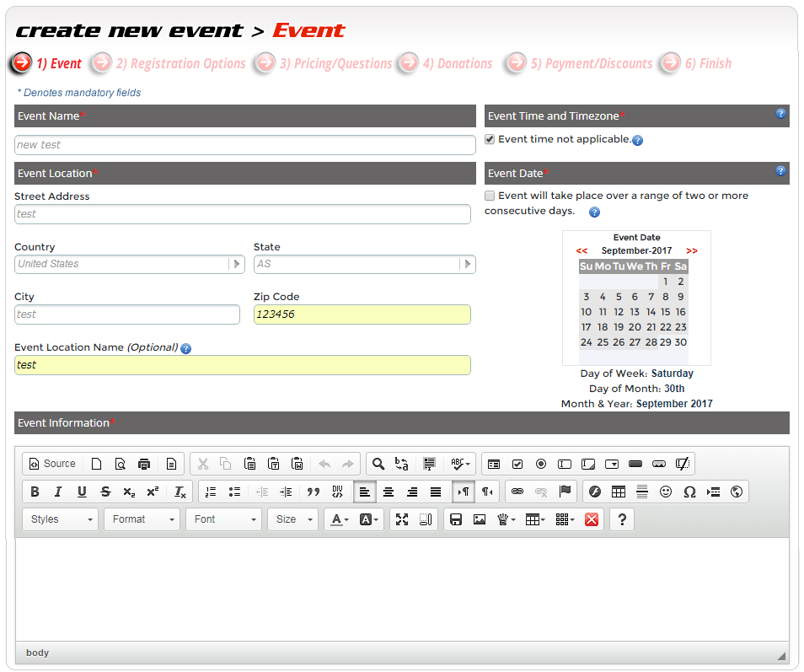Open the Styles dropdown in editor

61,519
